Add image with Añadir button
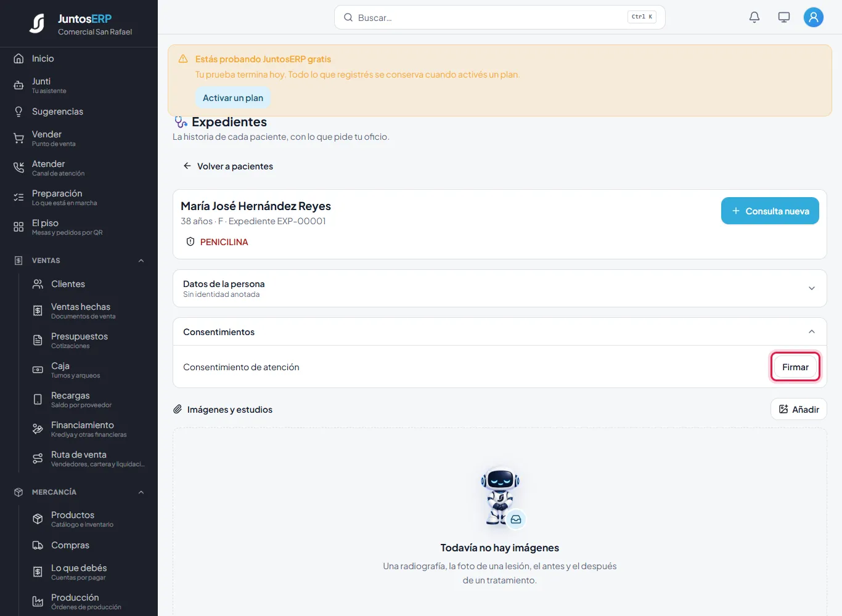Screen dimensions: 842x616 tap(799, 410)
